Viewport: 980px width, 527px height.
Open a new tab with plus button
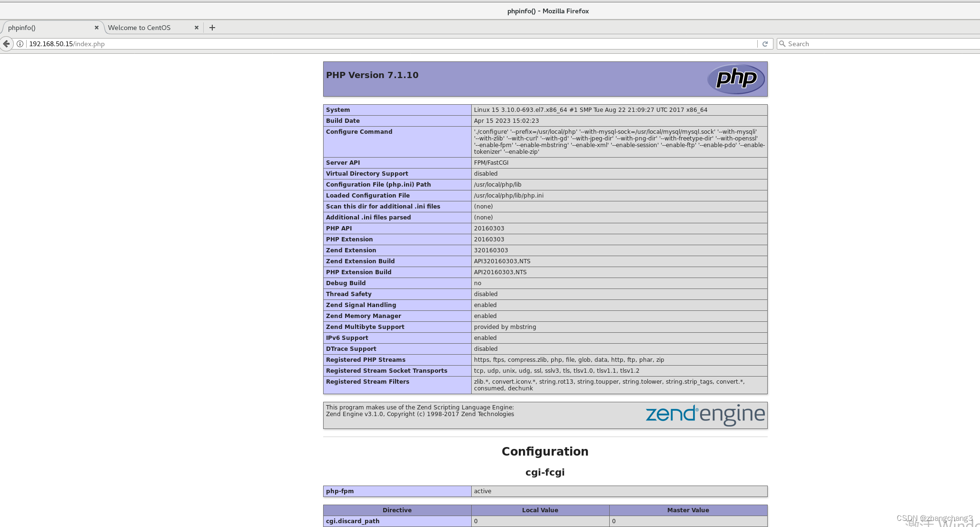tap(212, 28)
